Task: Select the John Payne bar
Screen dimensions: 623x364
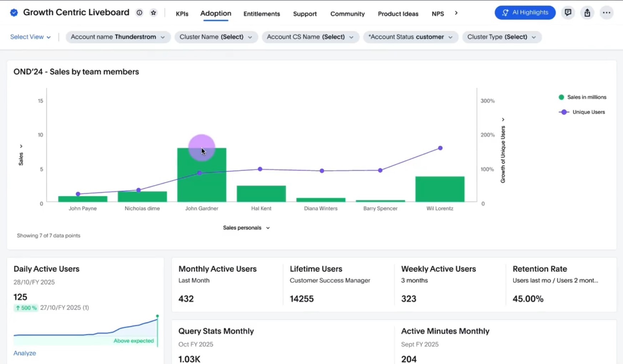Action: (83, 199)
